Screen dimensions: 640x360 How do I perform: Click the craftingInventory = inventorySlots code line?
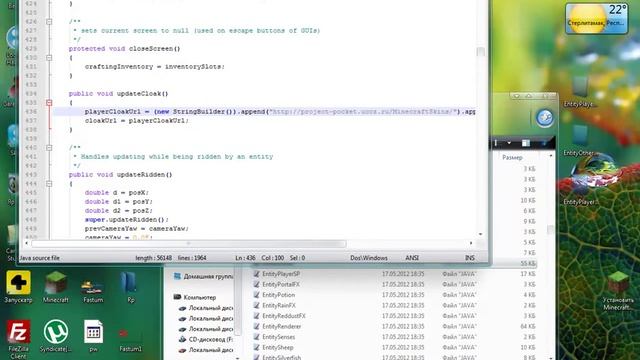[x=155, y=67]
